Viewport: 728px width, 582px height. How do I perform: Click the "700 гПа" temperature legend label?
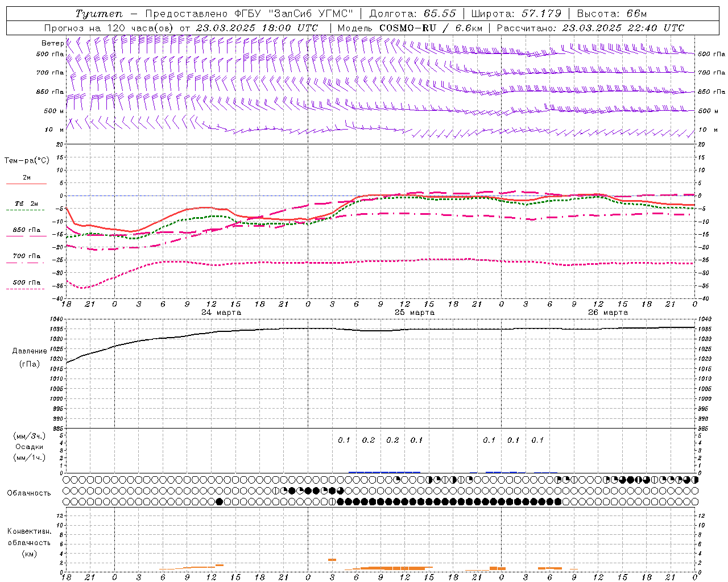(27, 256)
